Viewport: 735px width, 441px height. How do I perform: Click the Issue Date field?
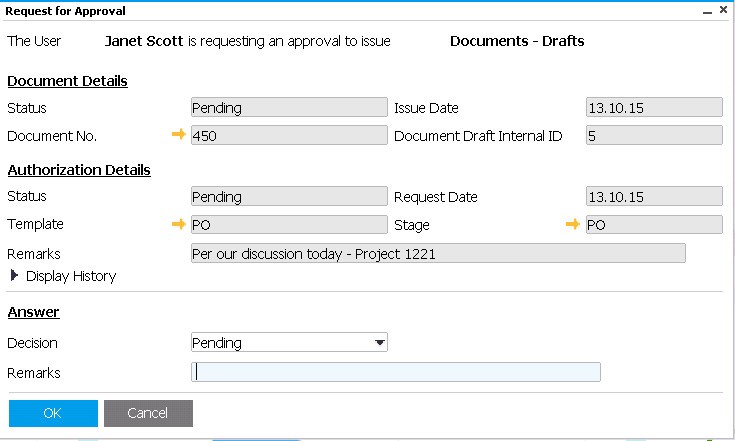[654, 108]
